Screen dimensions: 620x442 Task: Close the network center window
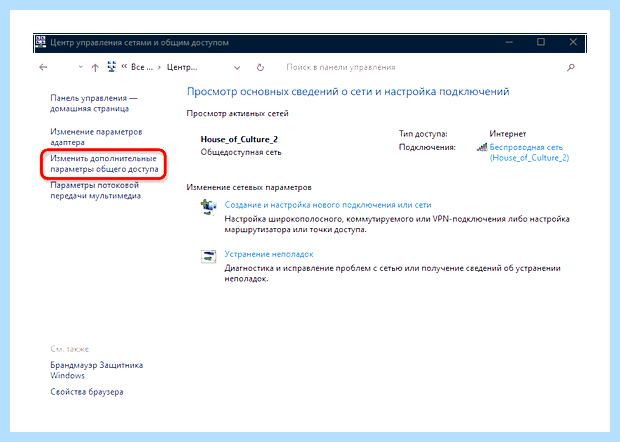click(x=573, y=42)
